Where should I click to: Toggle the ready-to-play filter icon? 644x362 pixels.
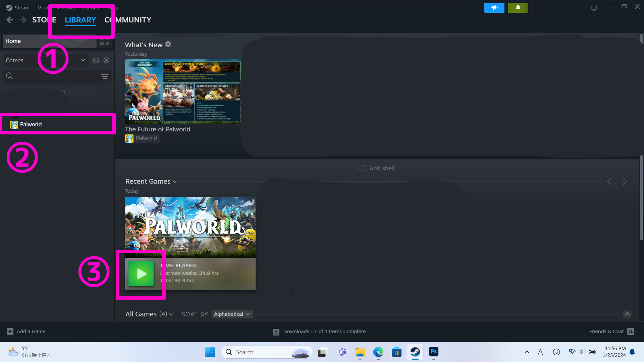coord(107,60)
